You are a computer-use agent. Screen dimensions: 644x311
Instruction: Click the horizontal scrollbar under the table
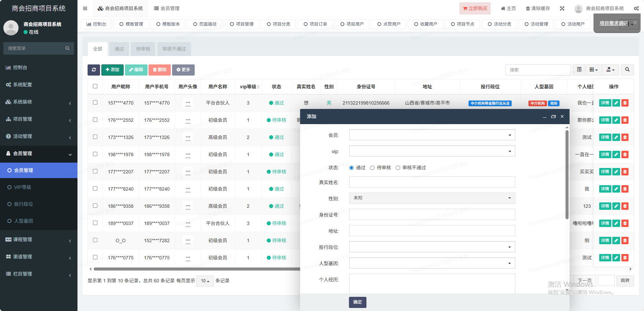point(195,269)
